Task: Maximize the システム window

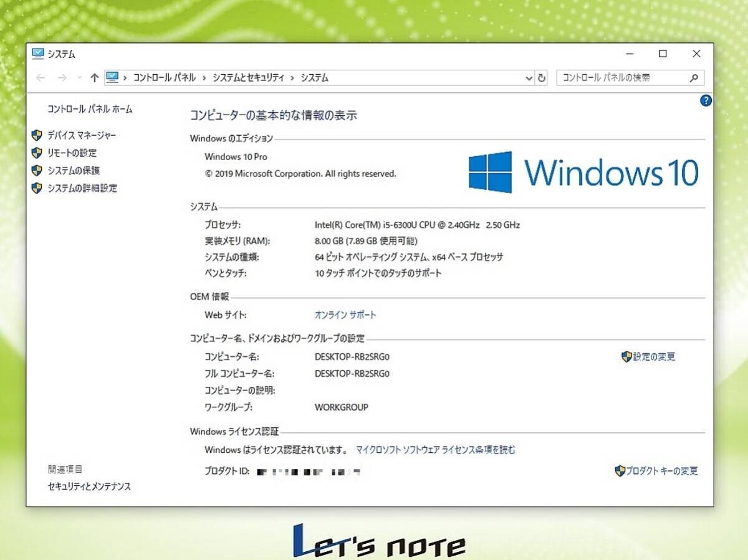Action: click(663, 54)
